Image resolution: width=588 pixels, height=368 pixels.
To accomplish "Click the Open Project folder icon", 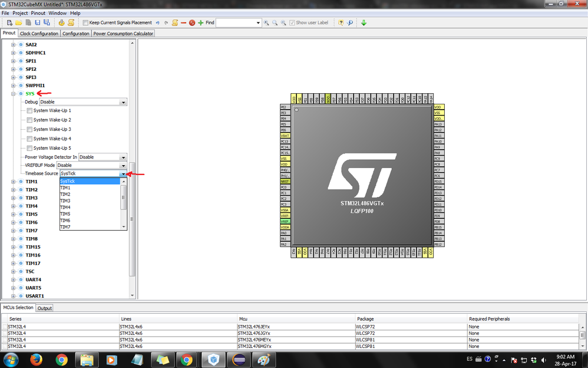I will [x=19, y=22].
